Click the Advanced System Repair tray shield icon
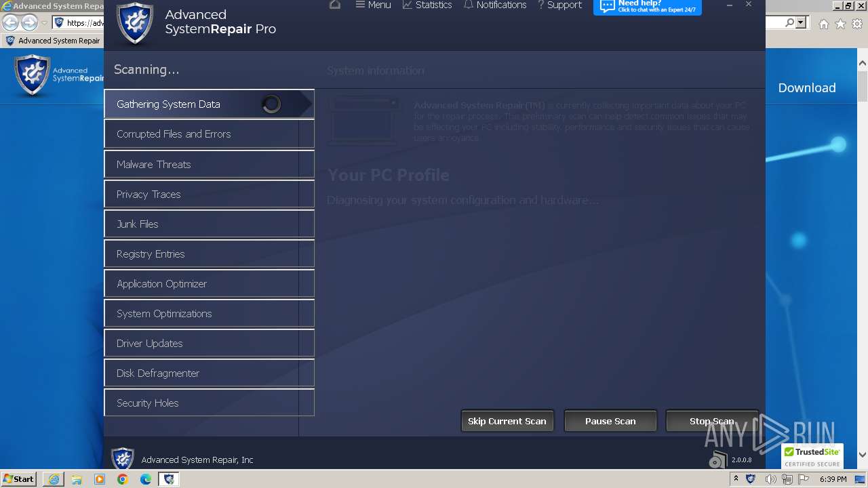This screenshot has height=488, width=868. [x=751, y=479]
